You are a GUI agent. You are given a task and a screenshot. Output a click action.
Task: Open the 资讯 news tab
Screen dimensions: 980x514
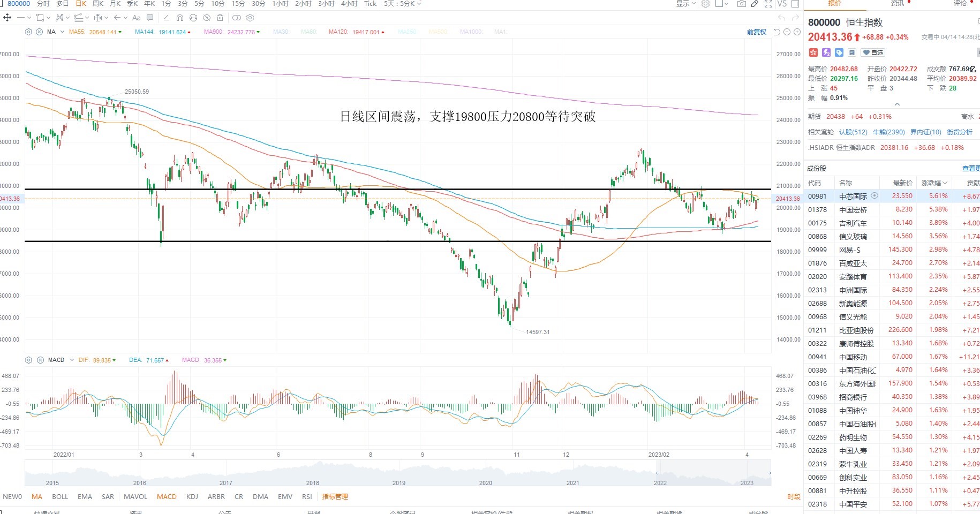[x=898, y=3]
